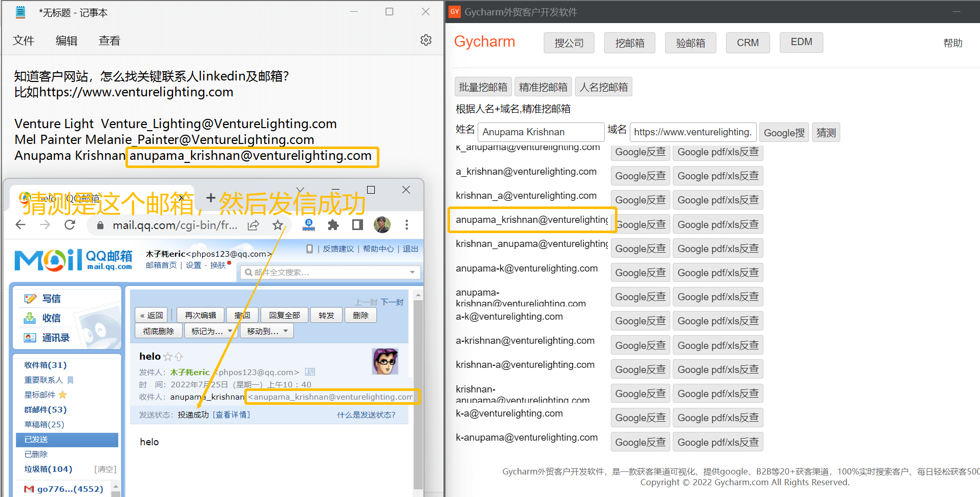Bookmark this page with the star icon
The width and height of the screenshot is (980, 497).
[278, 225]
